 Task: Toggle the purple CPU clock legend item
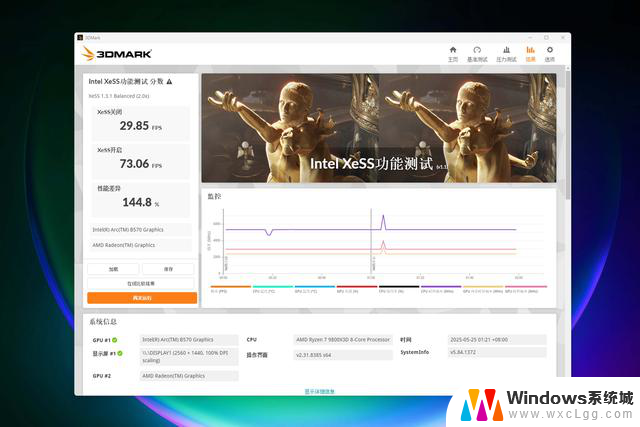pos(441,289)
